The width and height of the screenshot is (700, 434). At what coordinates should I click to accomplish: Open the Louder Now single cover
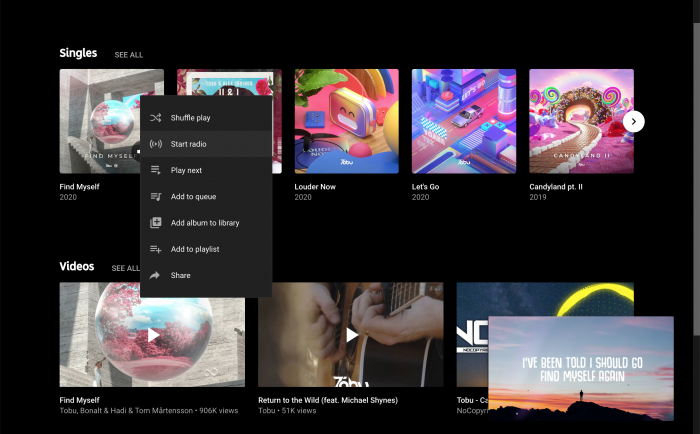click(x=346, y=121)
